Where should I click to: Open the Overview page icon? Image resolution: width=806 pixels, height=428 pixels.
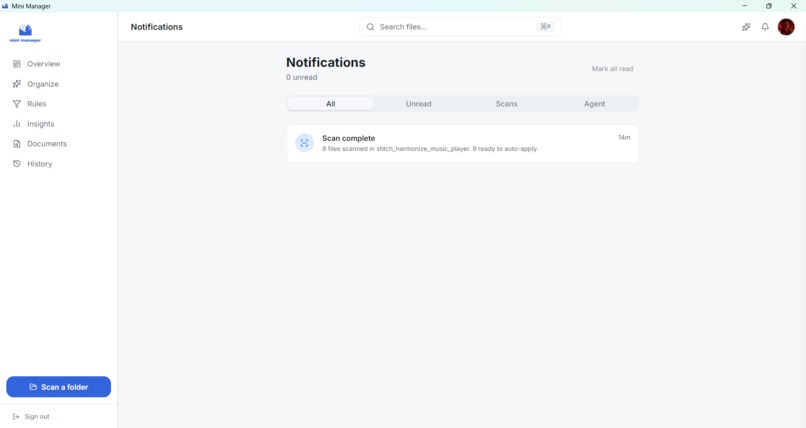tap(17, 64)
